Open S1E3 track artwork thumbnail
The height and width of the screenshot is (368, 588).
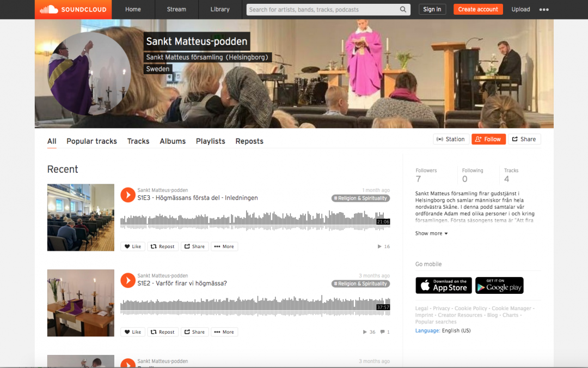[81, 218]
